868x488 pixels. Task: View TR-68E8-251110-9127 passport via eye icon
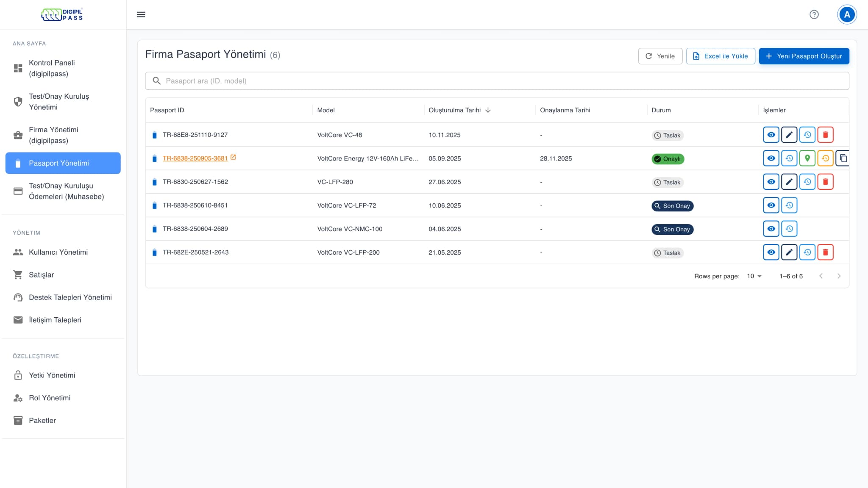pyautogui.click(x=771, y=135)
